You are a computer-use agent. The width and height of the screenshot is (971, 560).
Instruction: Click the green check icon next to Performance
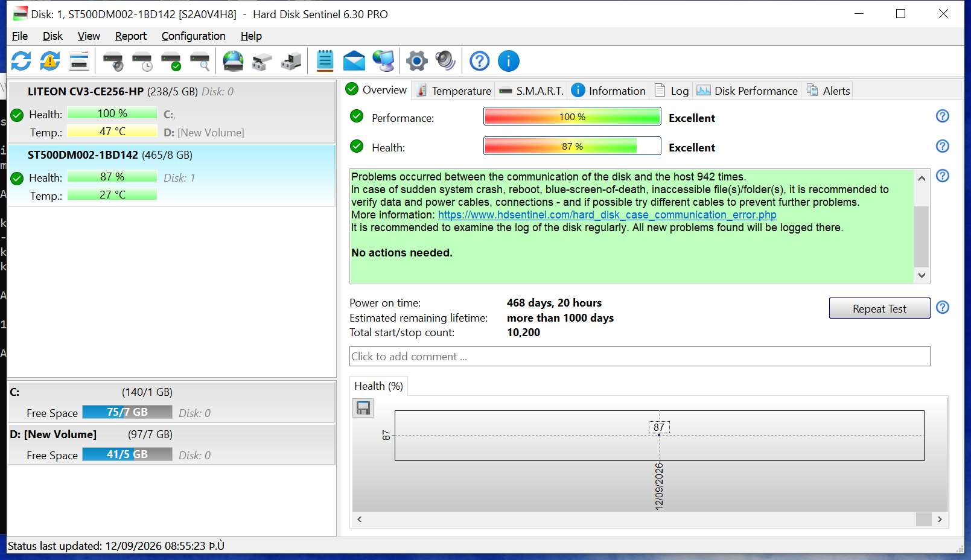357,116
